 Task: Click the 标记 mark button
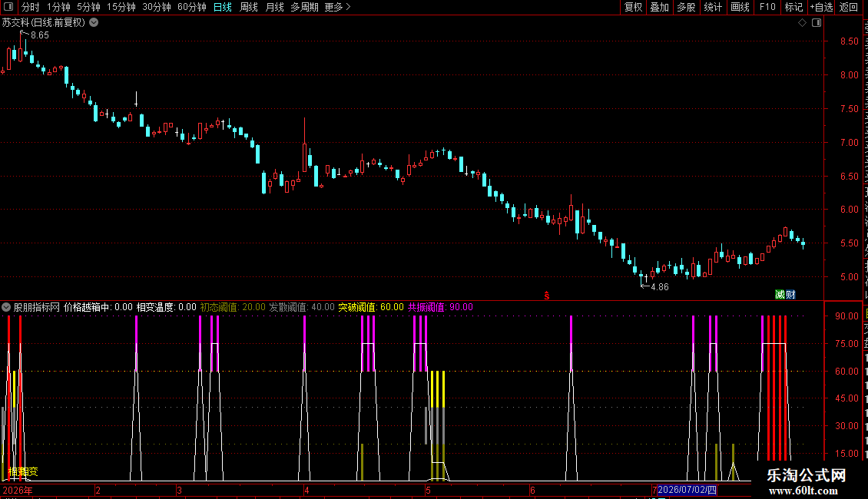pos(793,7)
